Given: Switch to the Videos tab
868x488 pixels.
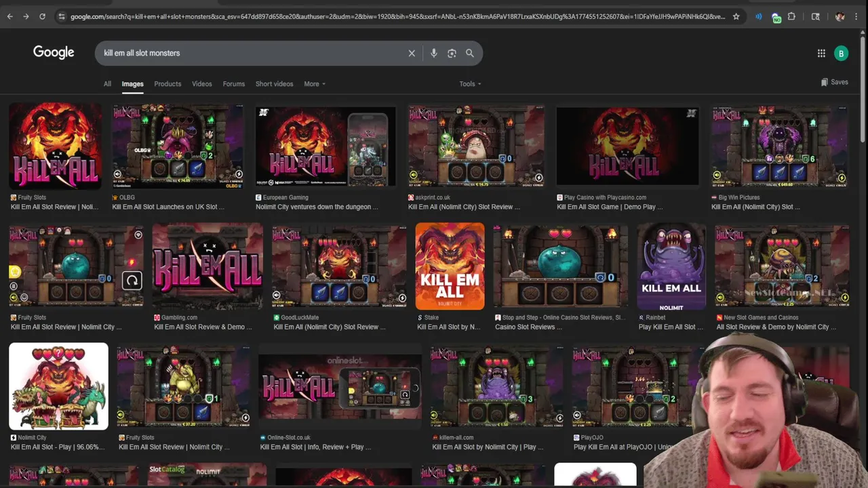Looking at the screenshot, I should [202, 84].
